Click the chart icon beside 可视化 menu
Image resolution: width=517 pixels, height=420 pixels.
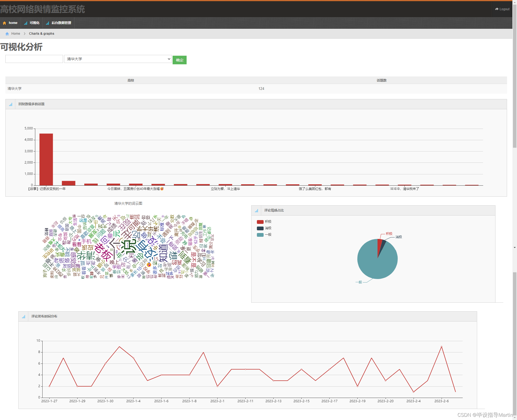(x=26, y=23)
